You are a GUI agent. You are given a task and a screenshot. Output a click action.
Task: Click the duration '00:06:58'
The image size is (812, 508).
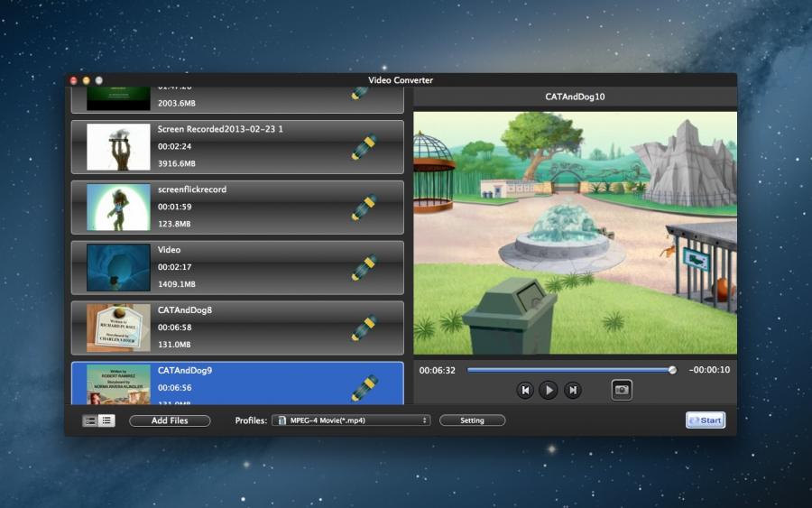(x=174, y=328)
